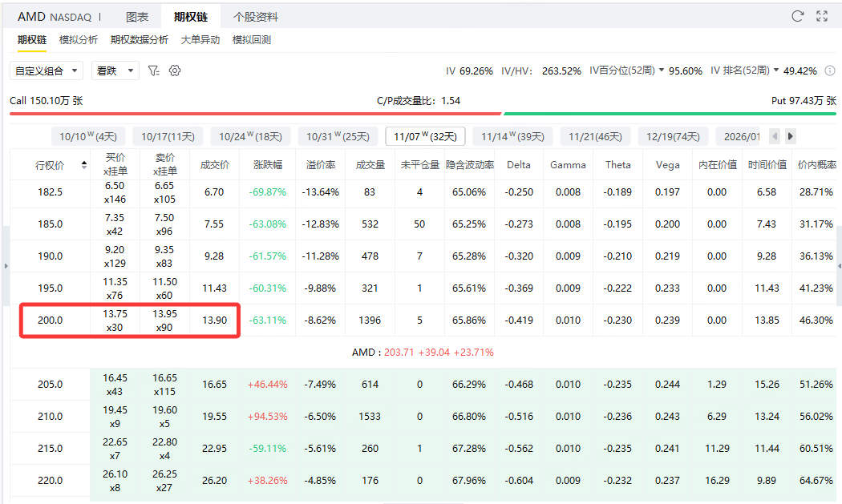Open 大单异动 sub-tab
This screenshot has width=842, height=504.
pos(200,40)
